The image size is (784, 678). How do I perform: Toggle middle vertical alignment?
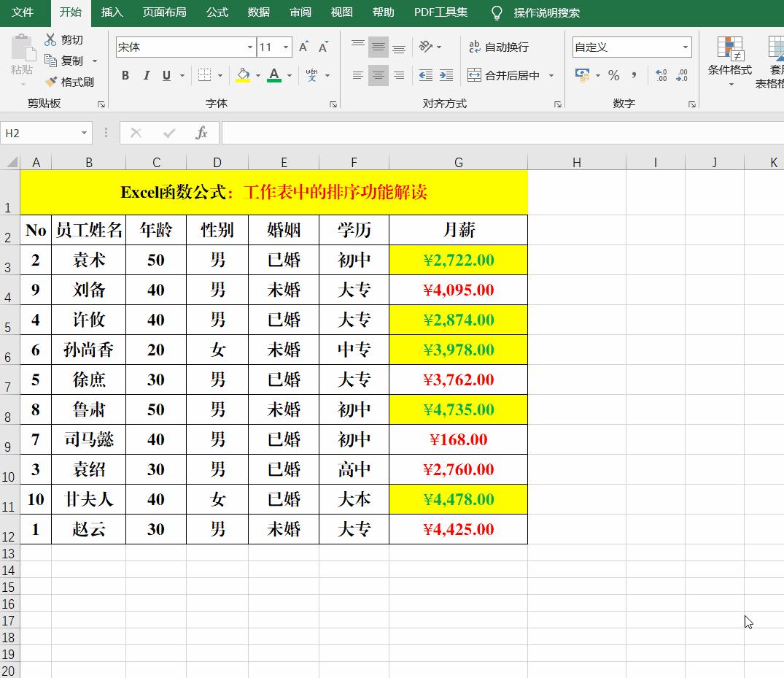[x=379, y=46]
